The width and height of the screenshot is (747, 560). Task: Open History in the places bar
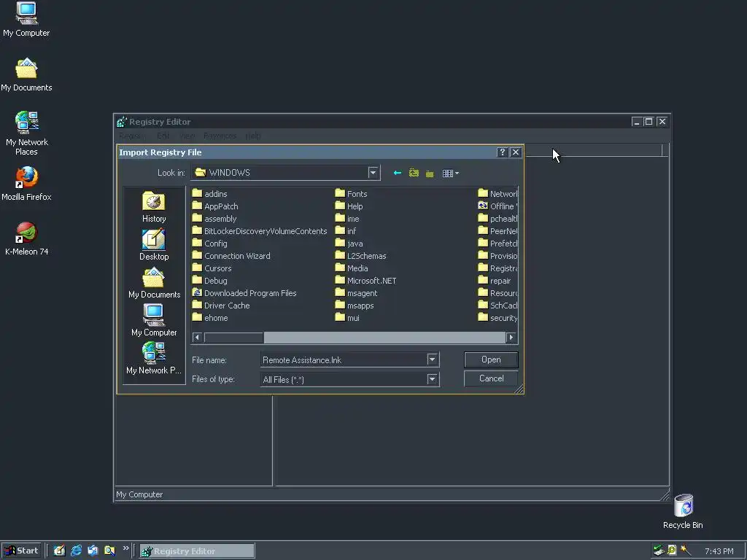pyautogui.click(x=153, y=206)
